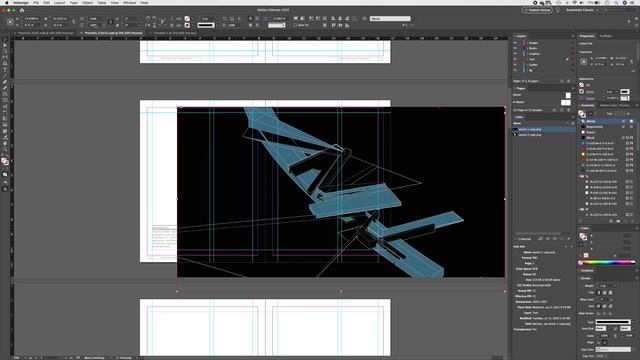Image resolution: width=640 pixels, height=360 pixels.
Task: Open the Help menu
Action: pos(144,2)
